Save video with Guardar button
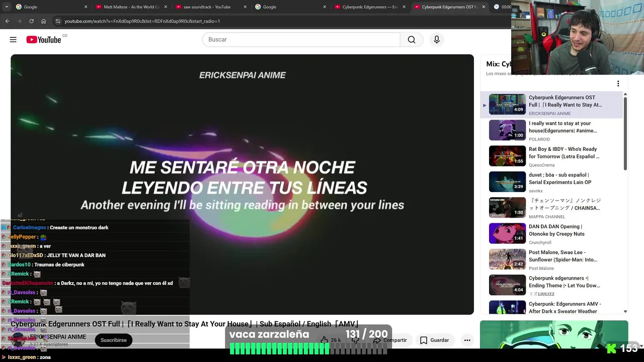Screen dimensions: 644x362 (x=434, y=340)
